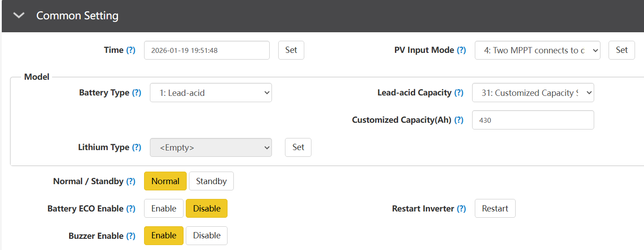Switch inverter to Standby mode
The image size is (644, 250).
211,181
